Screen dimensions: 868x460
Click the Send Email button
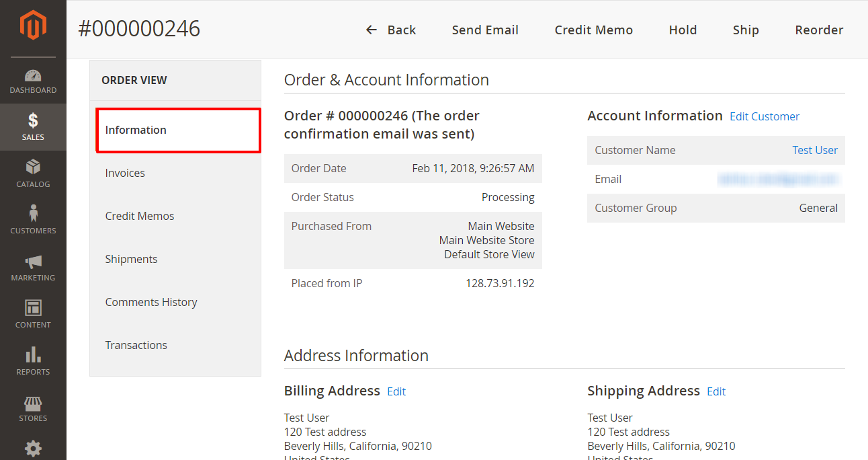[x=485, y=30]
